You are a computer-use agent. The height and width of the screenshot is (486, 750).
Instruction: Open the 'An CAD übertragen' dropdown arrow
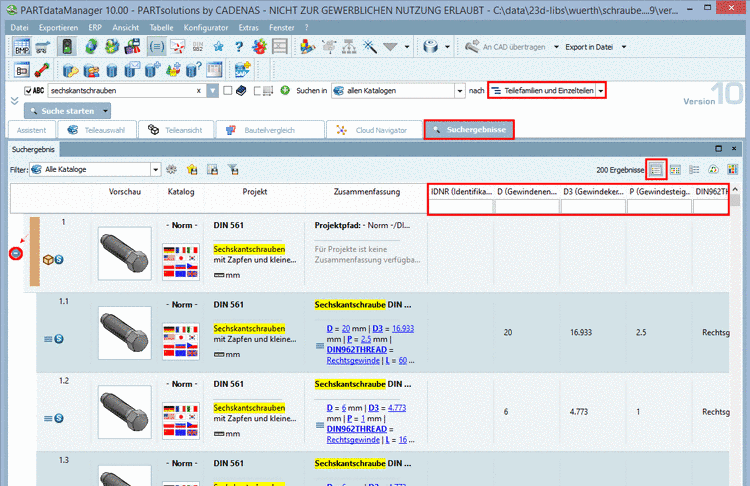point(556,47)
